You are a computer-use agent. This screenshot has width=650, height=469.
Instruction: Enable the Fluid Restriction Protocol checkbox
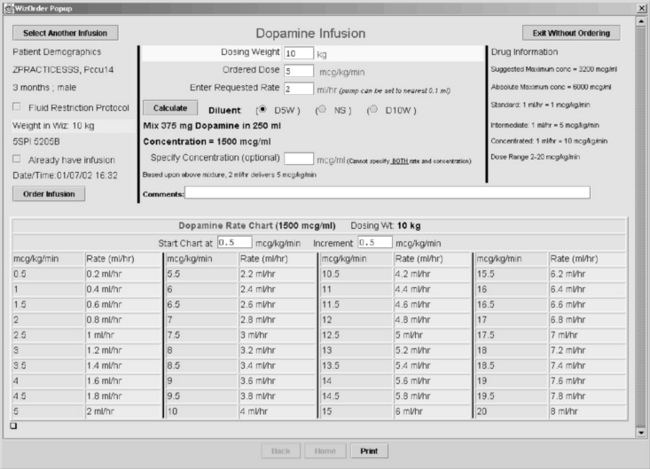17,107
